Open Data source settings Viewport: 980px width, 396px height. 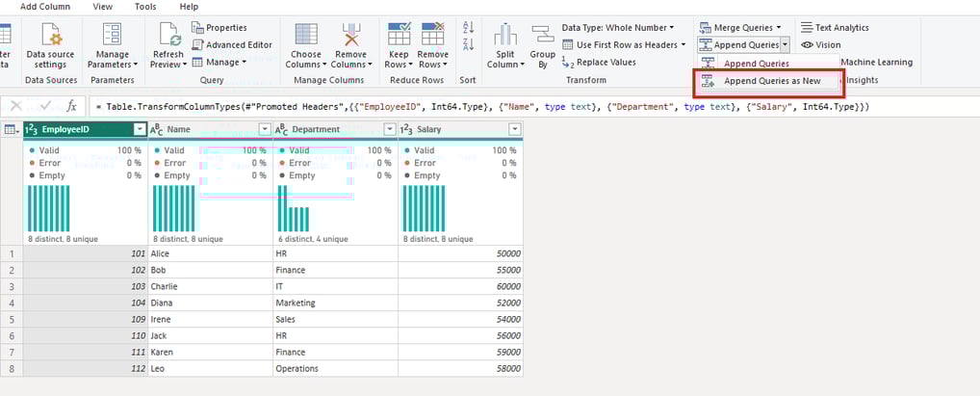(51, 46)
